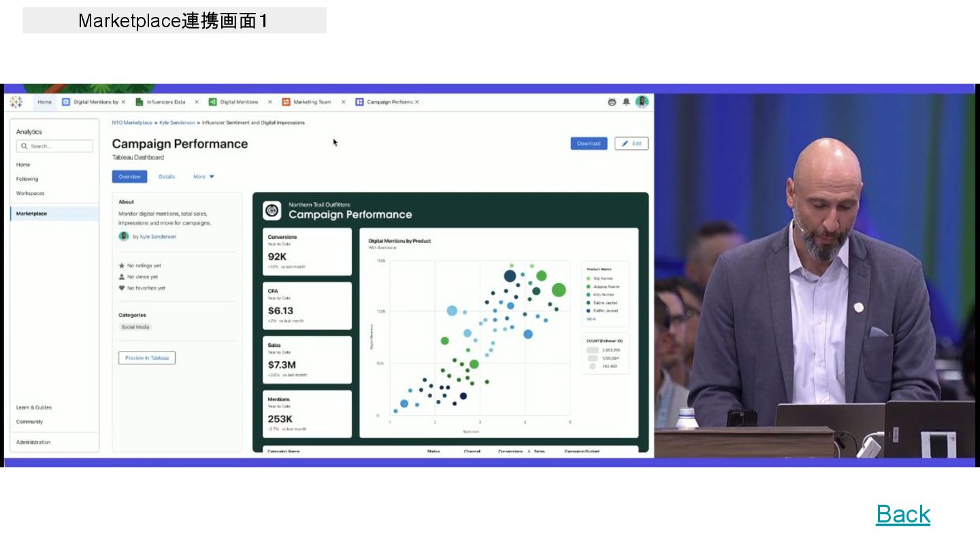Screen dimensions: 980x551
Task: Click the purple Campaign Performance tab icon
Action: [360, 102]
